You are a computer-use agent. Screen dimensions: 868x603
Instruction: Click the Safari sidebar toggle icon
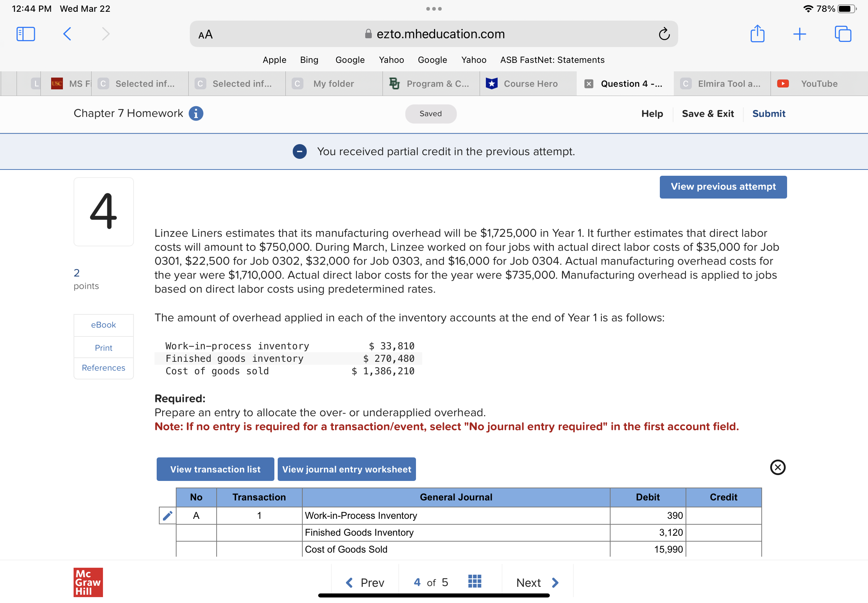tap(26, 34)
